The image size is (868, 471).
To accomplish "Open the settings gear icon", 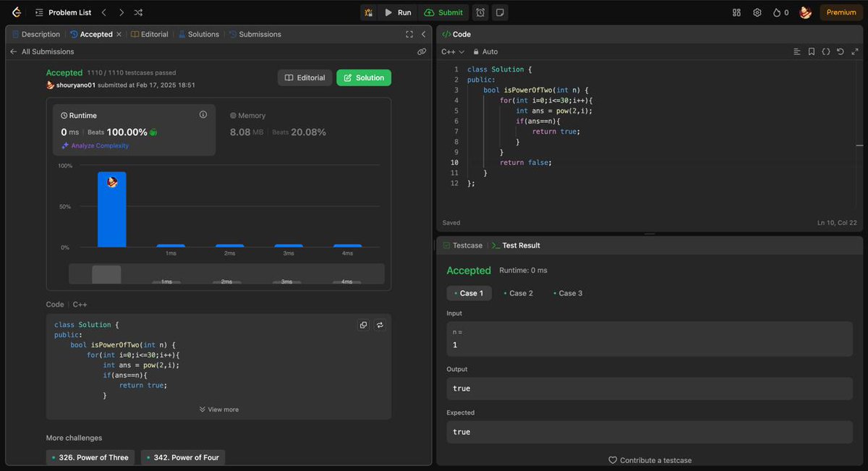I will 757,12.
